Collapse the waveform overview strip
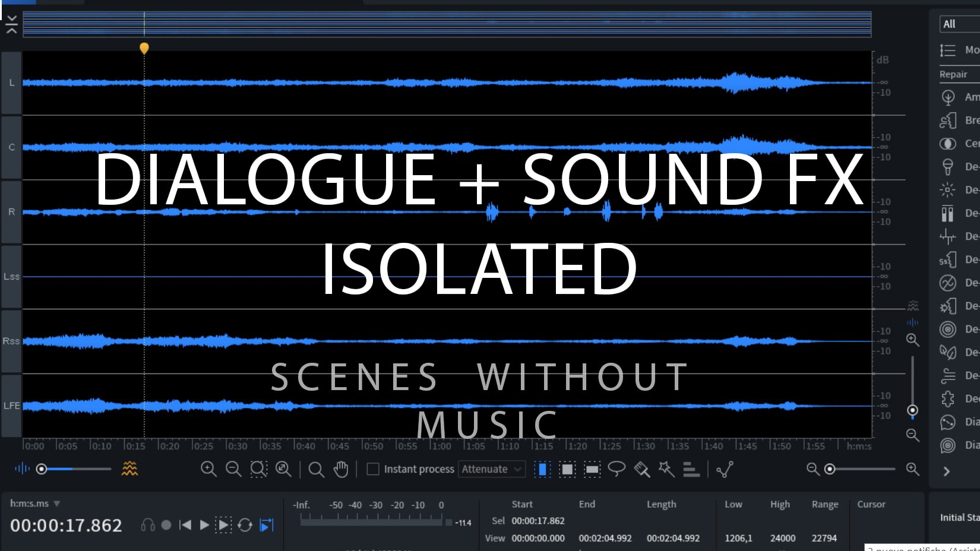The width and height of the screenshot is (980, 551). (x=11, y=24)
